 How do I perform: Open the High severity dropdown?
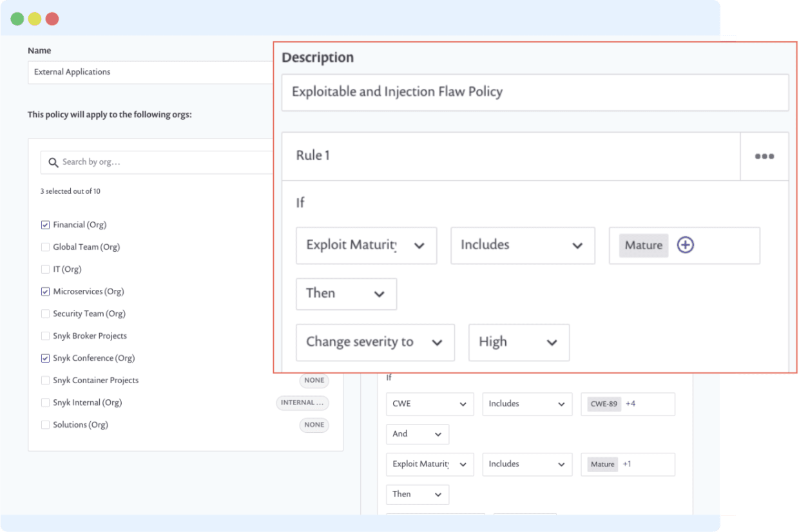pos(519,342)
